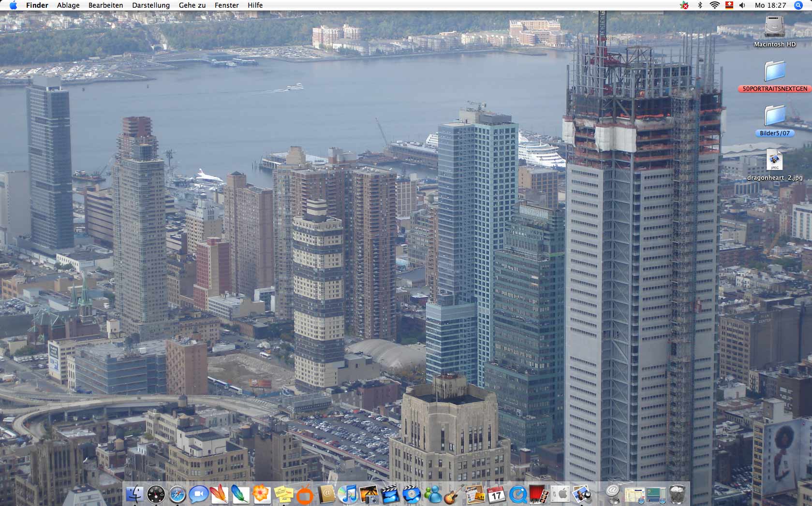812x506 pixels.
Task: Open the volume control in menu bar
Action: click(x=742, y=5)
